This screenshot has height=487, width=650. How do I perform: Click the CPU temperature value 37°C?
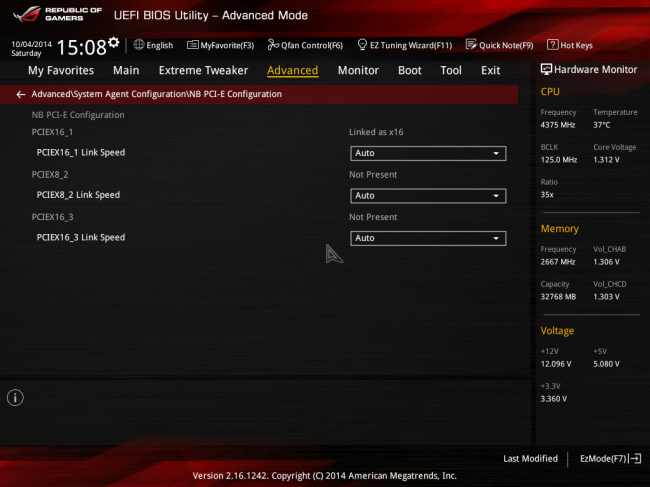(601, 125)
